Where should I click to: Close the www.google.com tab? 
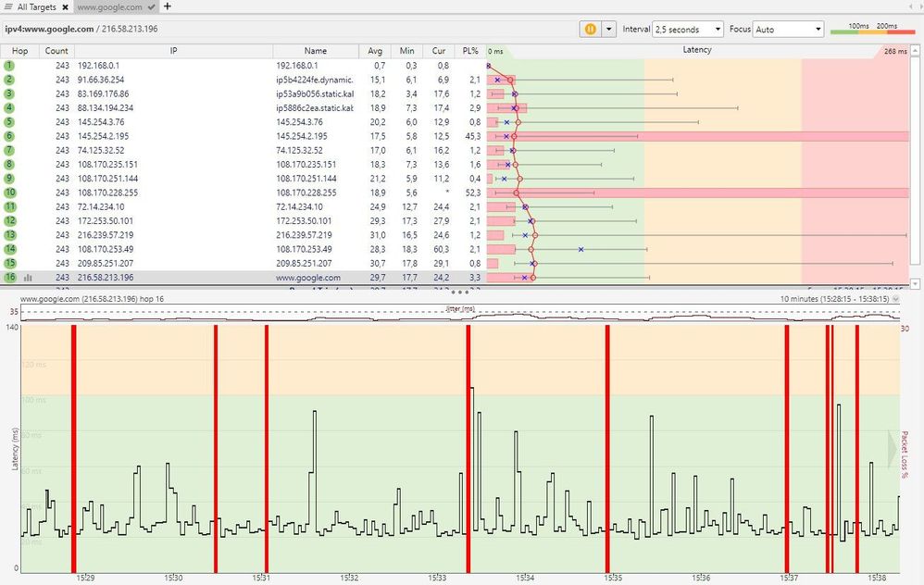pyautogui.click(x=152, y=6)
